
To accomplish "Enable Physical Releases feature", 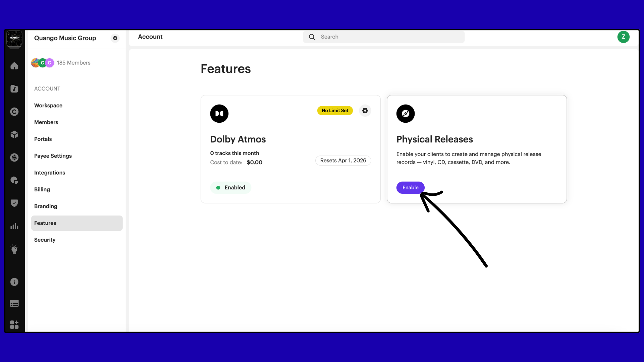I will [410, 188].
